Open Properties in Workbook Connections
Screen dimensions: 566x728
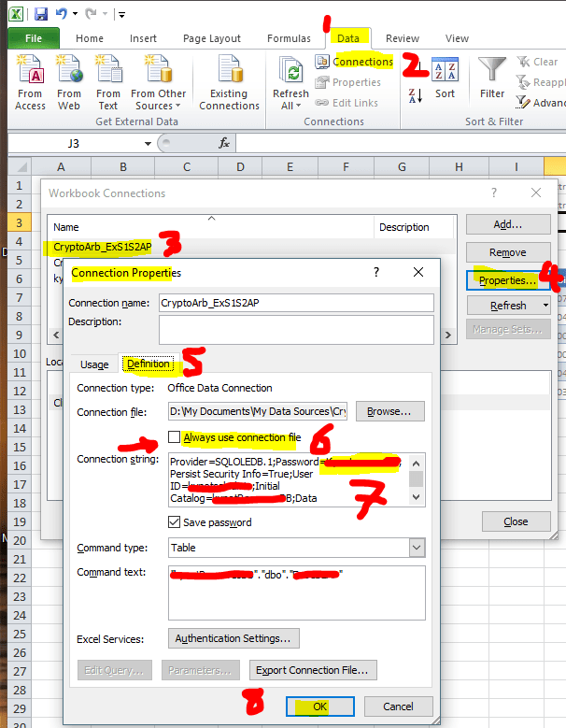508,280
